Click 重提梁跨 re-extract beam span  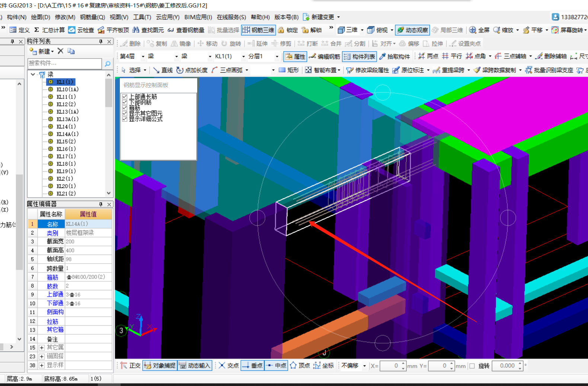click(449, 70)
